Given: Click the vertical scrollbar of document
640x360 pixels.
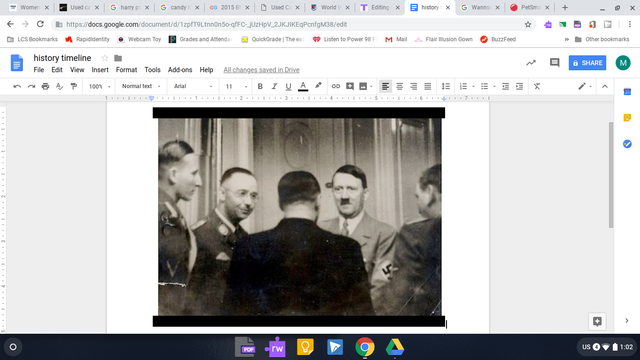Looking at the screenshot, I should (611, 175).
